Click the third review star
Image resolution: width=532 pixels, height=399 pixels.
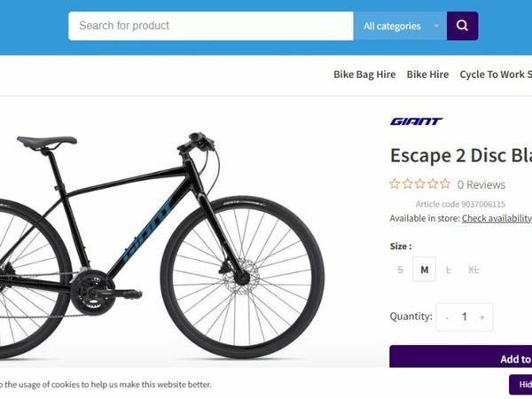click(420, 184)
